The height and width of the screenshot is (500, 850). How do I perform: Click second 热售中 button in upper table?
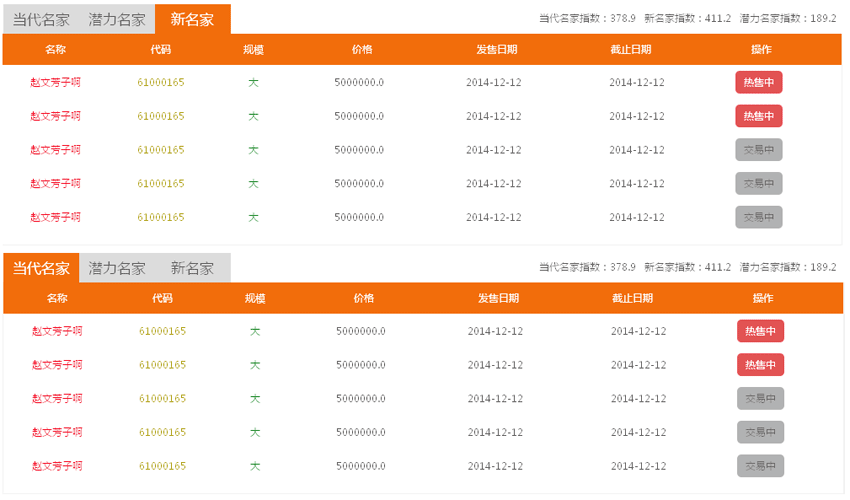pos(758,116)
